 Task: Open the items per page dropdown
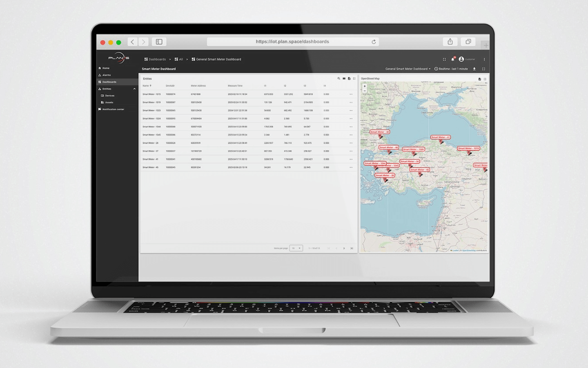(x=296, y=248)
